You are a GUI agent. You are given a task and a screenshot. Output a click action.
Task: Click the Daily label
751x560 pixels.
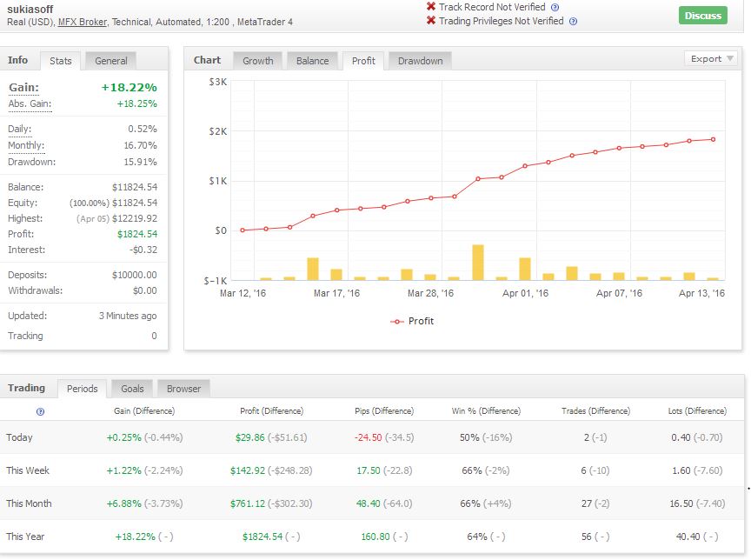click(20, 129)
